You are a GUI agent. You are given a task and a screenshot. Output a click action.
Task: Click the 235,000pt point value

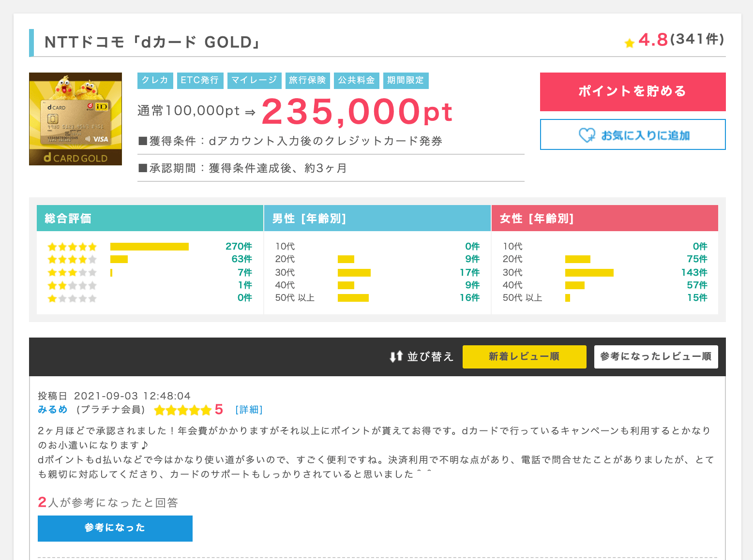pyautogui.click(x=357, y=112)
